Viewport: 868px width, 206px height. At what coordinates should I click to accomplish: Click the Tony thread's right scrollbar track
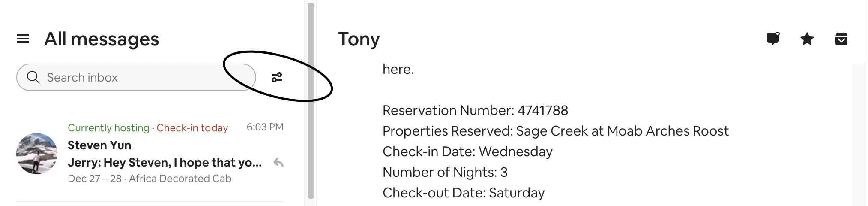coord(859,135)
